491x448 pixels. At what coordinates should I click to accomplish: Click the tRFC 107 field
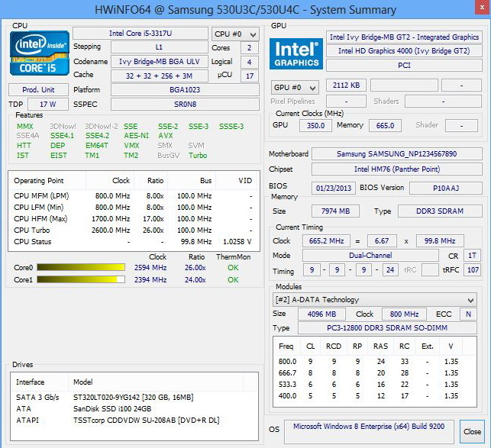coord(473,269)
